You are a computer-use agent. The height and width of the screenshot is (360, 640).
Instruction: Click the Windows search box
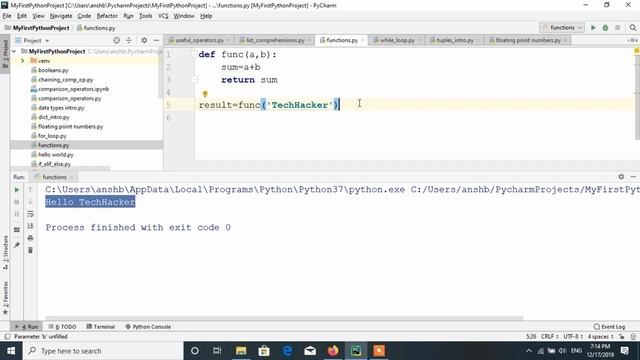pos(103,351)
